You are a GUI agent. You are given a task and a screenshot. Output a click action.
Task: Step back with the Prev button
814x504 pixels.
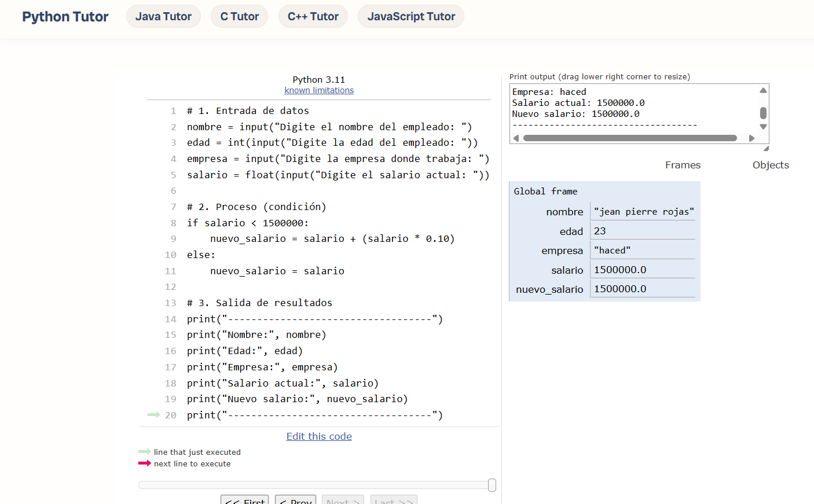295,501
